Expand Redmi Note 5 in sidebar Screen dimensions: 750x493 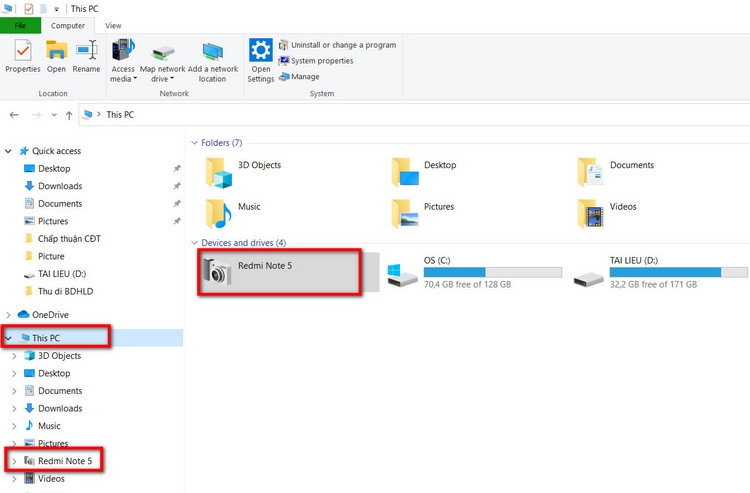14,461
